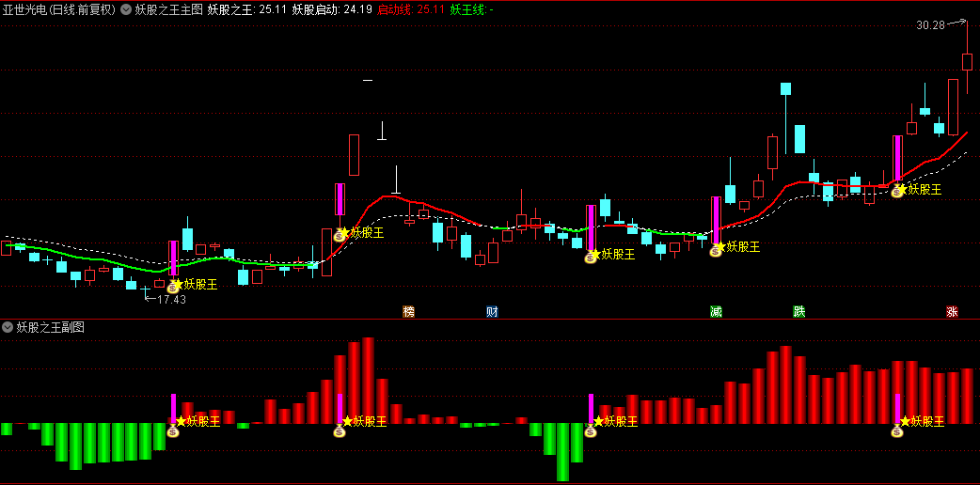This screenshot has height=485, width=980.
Task: Click the 妖股之王副图 indicator name
Action: click(x=50, y=327)
